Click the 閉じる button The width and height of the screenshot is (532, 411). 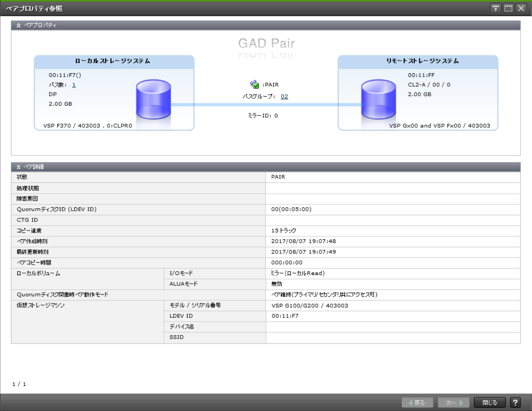(x=490, y=402)
